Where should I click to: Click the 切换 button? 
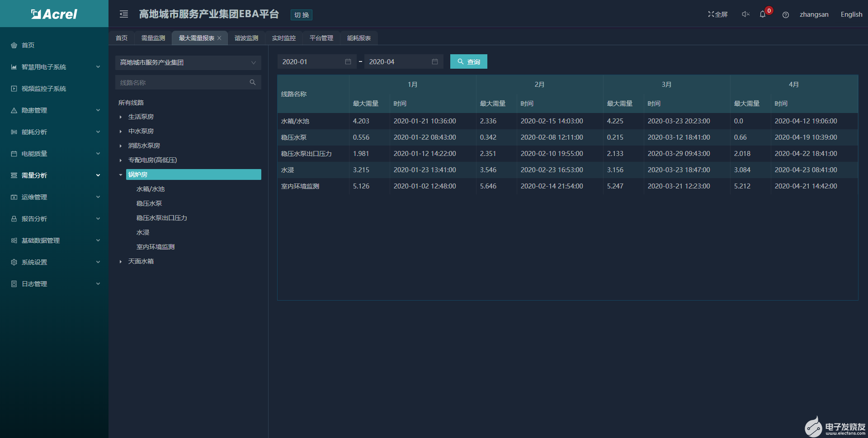(x=302, y=15)
